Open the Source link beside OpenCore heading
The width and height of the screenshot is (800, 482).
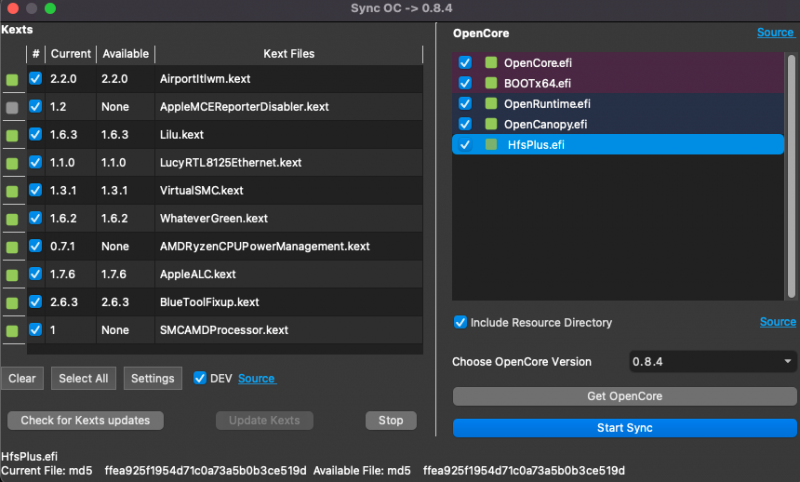pyautogui.click(x=775, y=33)
